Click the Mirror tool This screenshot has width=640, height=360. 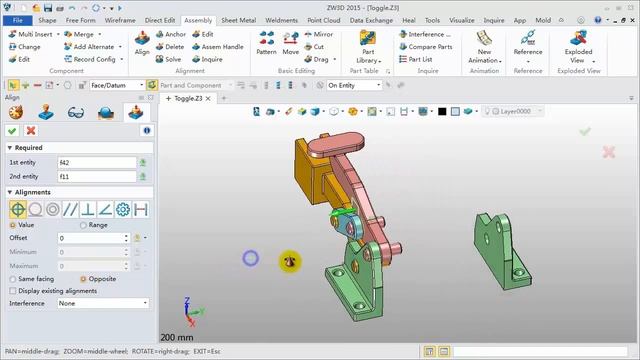click(x=318, y=34)
